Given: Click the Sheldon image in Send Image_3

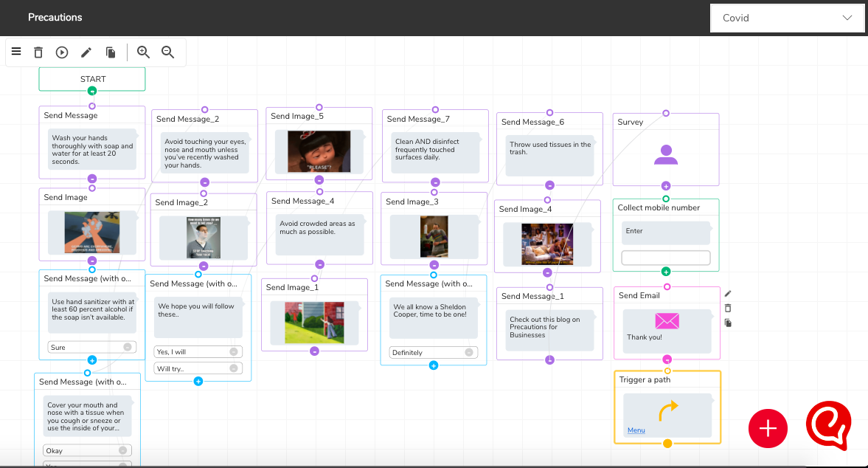Looking at the screenshot, I should pyautogui.click(x=434, y=236).
